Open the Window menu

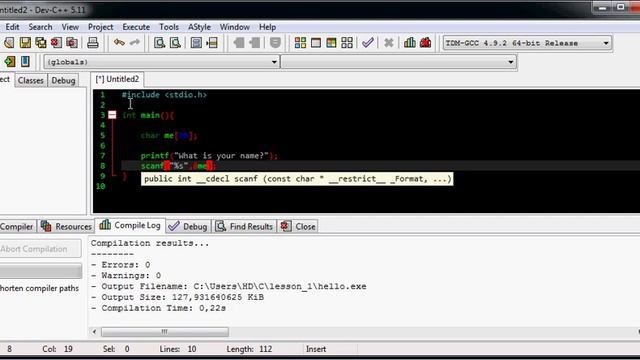click(x=235, y=27)
